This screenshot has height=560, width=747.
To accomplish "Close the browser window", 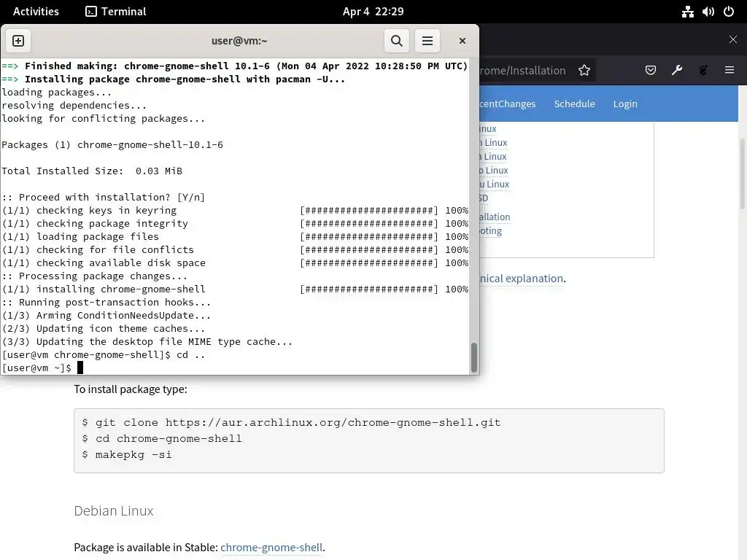I will 732,39.
